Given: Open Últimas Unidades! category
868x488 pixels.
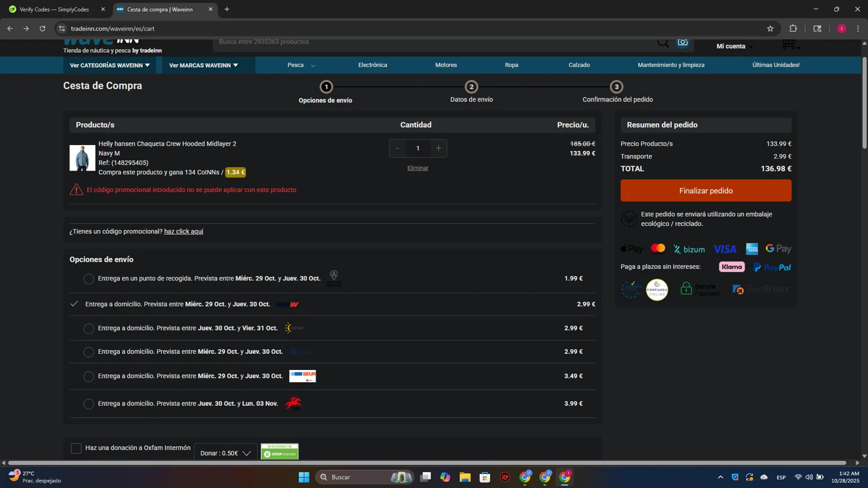Looking at the screenshot, I should click(776, 65).
